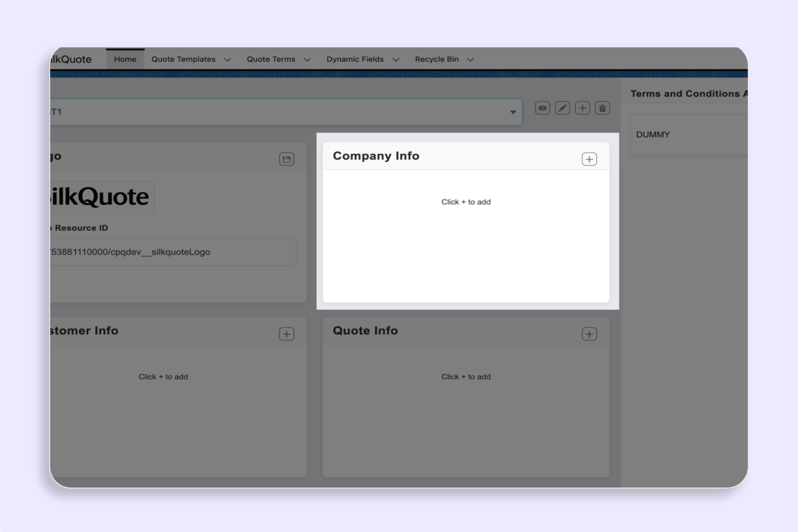Screen dimensions: 798x532
Task: Open the Dynamic Fields menu
Action: pyautogui.click(x=355, y=59)
